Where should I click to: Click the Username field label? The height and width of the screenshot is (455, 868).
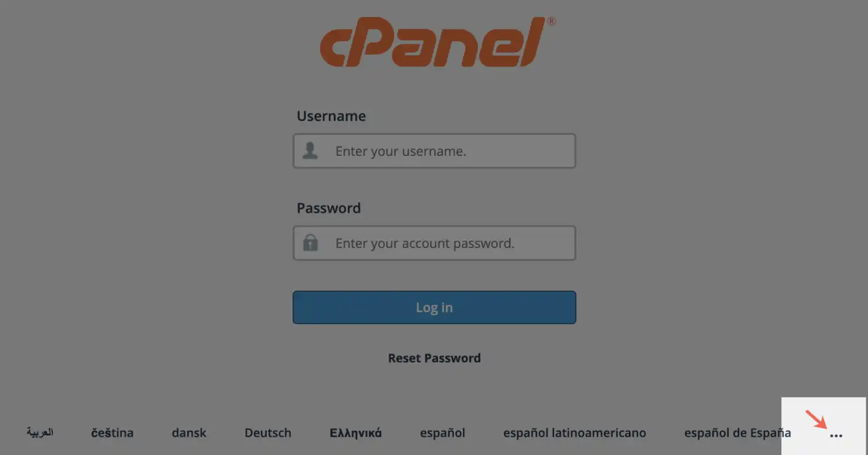[x=331, y=116]
